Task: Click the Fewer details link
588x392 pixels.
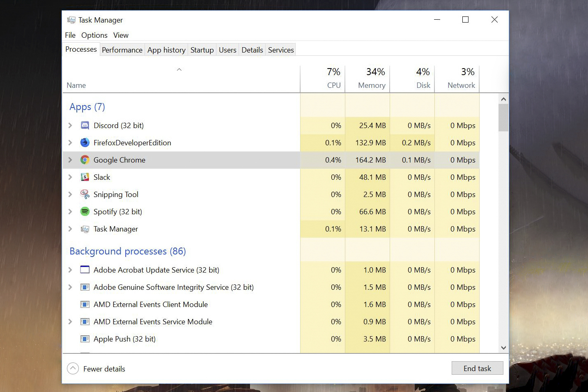Action: pos(104,369)
